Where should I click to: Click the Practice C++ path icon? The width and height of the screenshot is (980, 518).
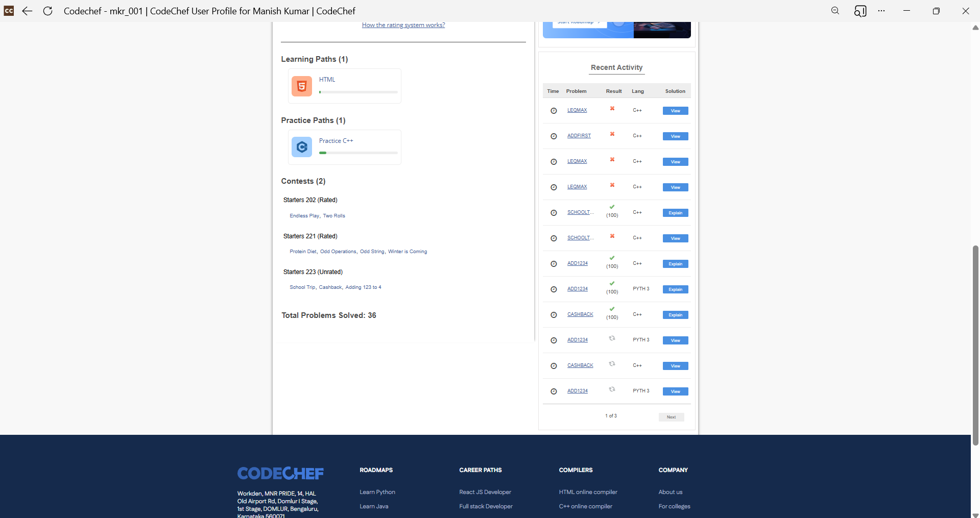click(x=302, y=147)
